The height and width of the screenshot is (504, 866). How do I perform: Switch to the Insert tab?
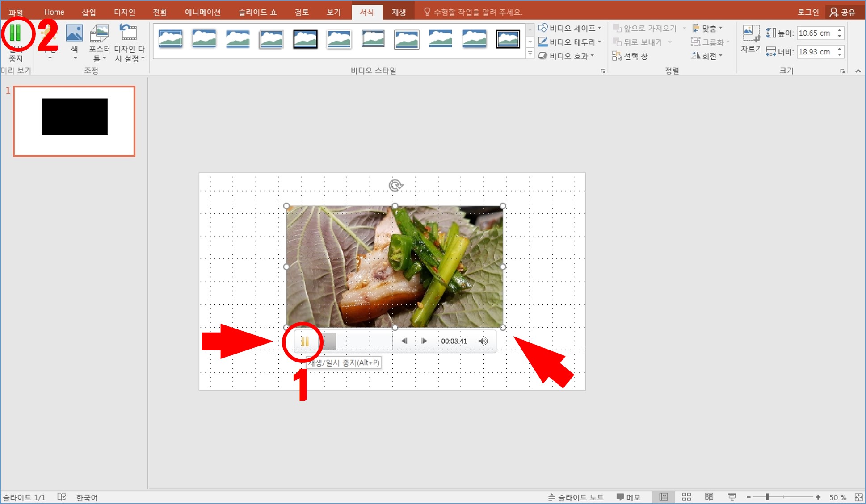[x=88, y=12]
